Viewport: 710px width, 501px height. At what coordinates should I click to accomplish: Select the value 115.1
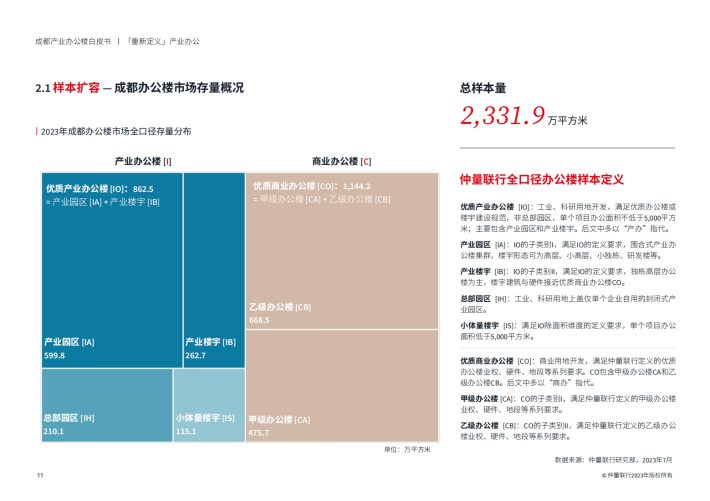click(x=186, y=431)
